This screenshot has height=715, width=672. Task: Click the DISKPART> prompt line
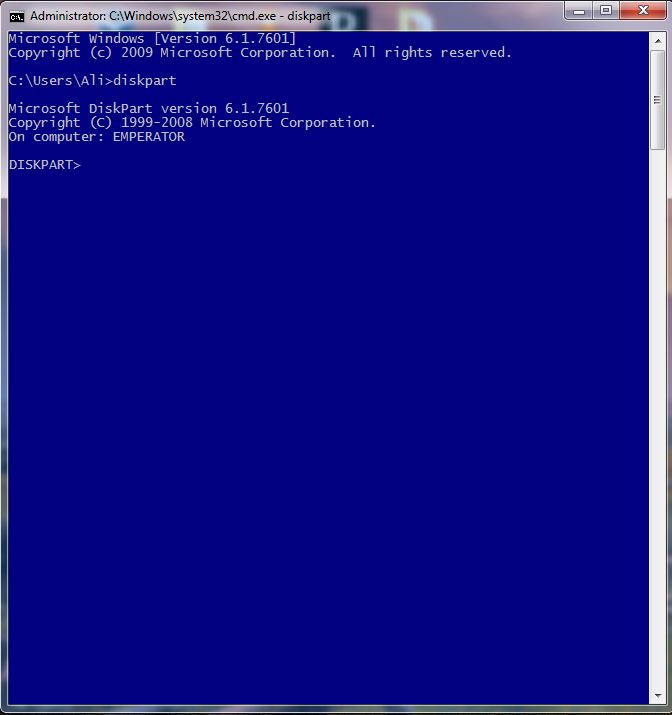(45, 165)
